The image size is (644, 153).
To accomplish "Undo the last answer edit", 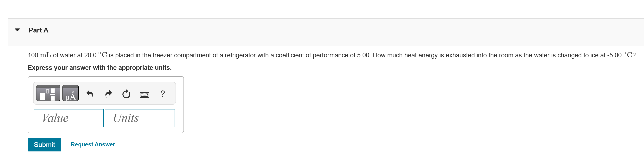I will (90, 94).
